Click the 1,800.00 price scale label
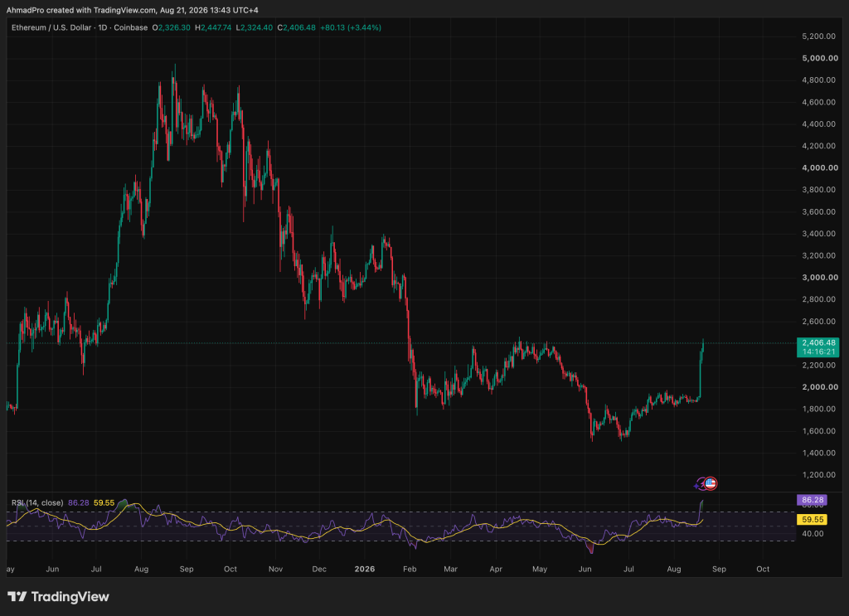Viewport: 849px width, 616px height. [820, 409]
